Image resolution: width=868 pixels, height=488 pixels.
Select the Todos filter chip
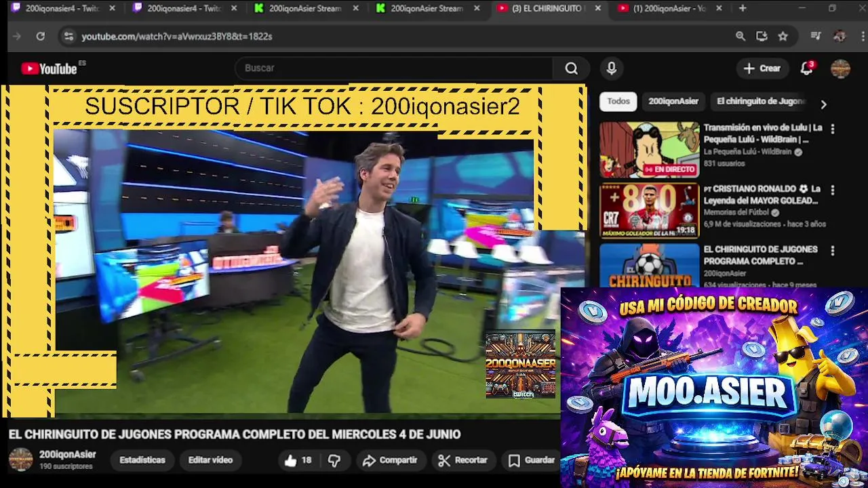point(618,101)
